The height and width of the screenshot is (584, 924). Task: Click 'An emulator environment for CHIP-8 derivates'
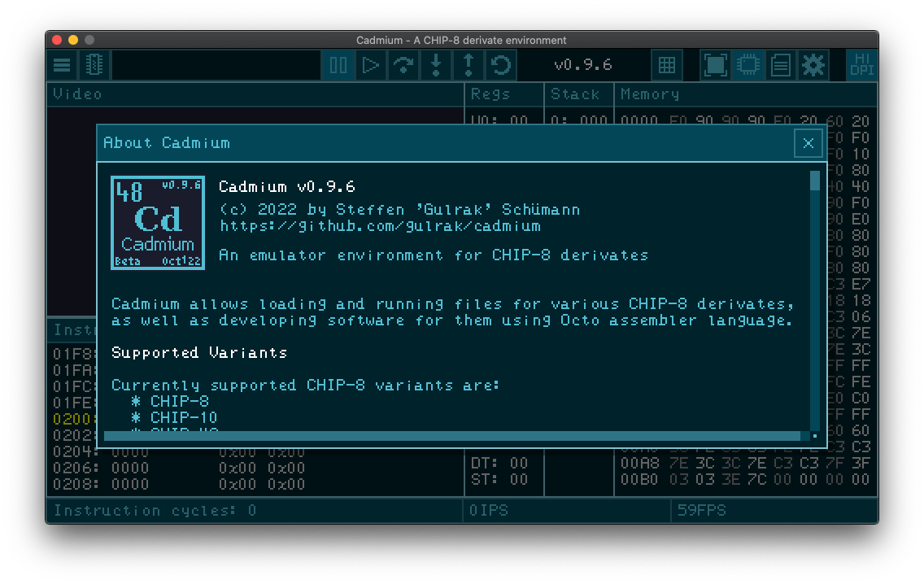pyautogui.click(x=434, y=255)
